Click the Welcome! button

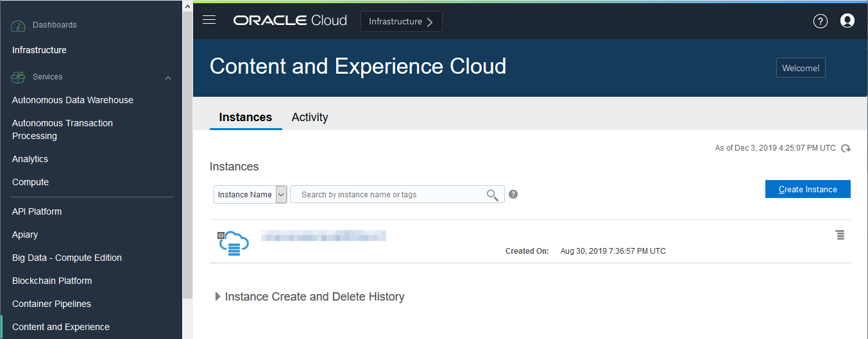point(801,68)
